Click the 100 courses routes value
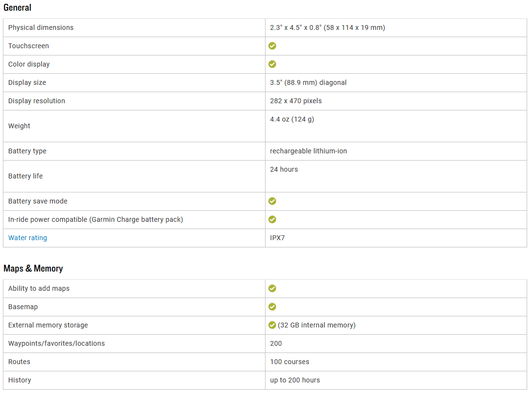The height and width of the screenshot is (394, 532). 289,362
